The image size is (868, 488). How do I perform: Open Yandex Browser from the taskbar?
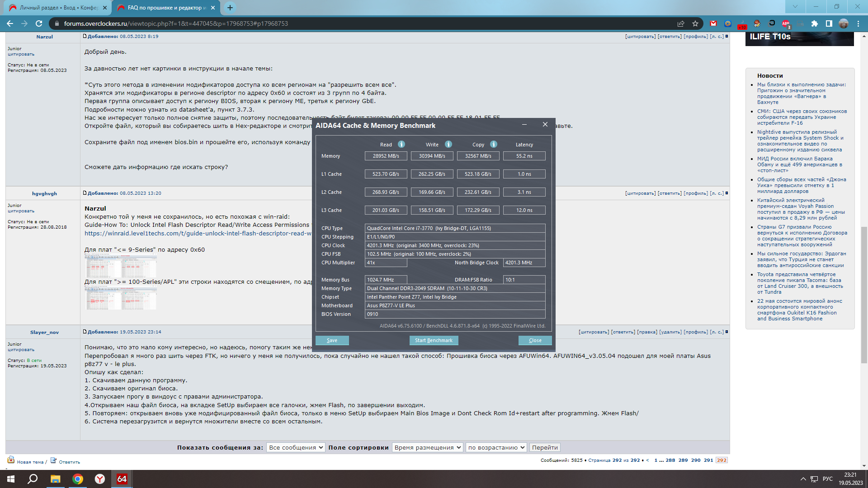[99, 479]
